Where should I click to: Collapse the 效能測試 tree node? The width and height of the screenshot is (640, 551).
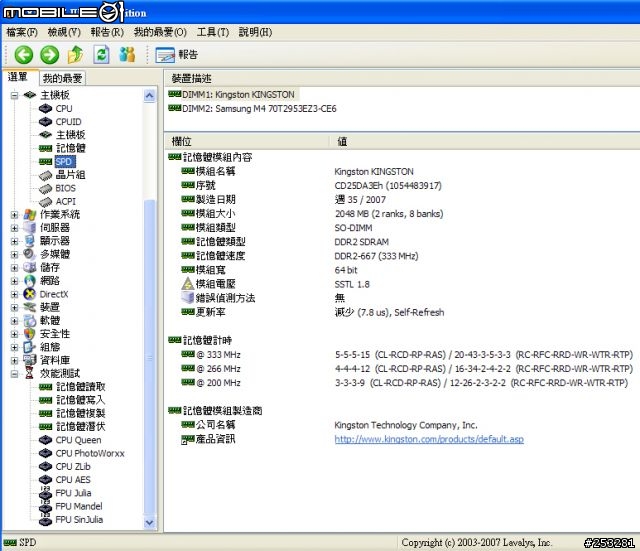click(14, 374)
